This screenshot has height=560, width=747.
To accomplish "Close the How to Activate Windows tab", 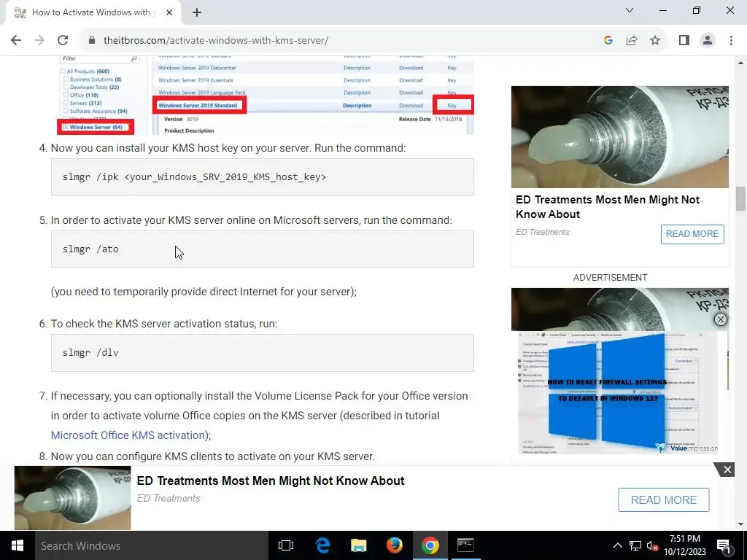I will point(169,13).
